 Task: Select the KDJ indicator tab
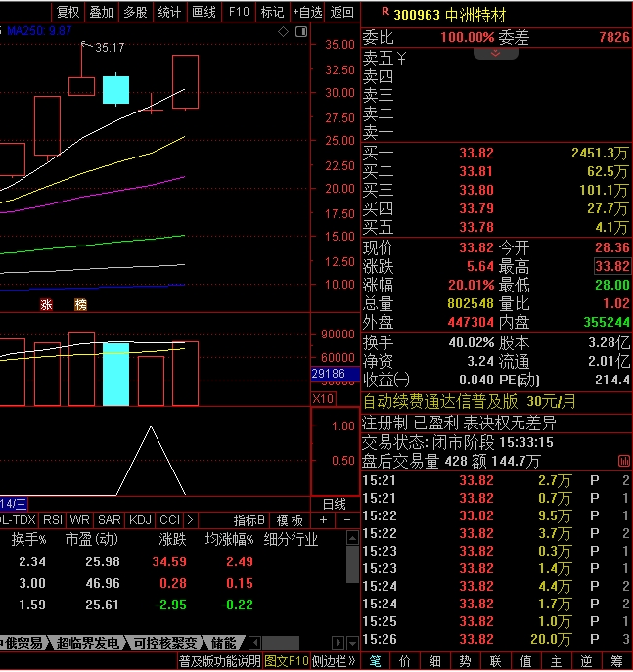tap(140, 520)
